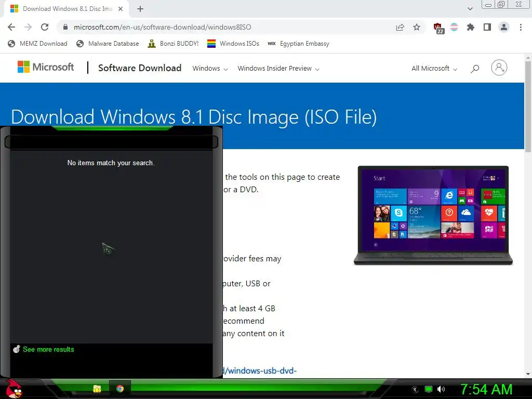Show hidden tray icons arrow
Image resolution: width=532 pixels, height=399 pixels.
pyautogui.click(x=415, y=390)
